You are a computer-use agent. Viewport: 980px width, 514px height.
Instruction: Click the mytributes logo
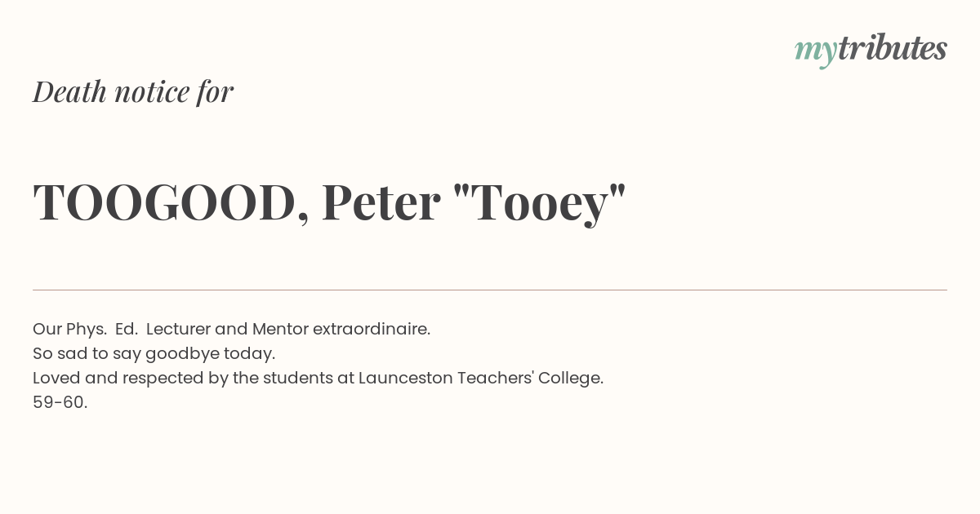(x=871, y=50)
